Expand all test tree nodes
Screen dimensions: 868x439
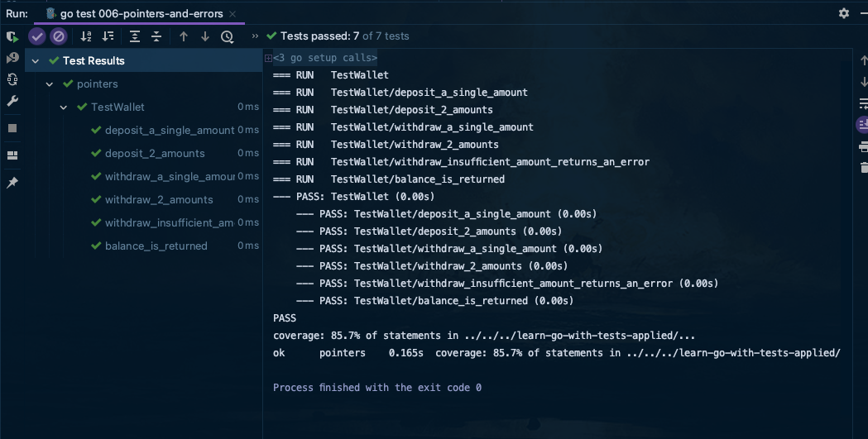[135, 36]
